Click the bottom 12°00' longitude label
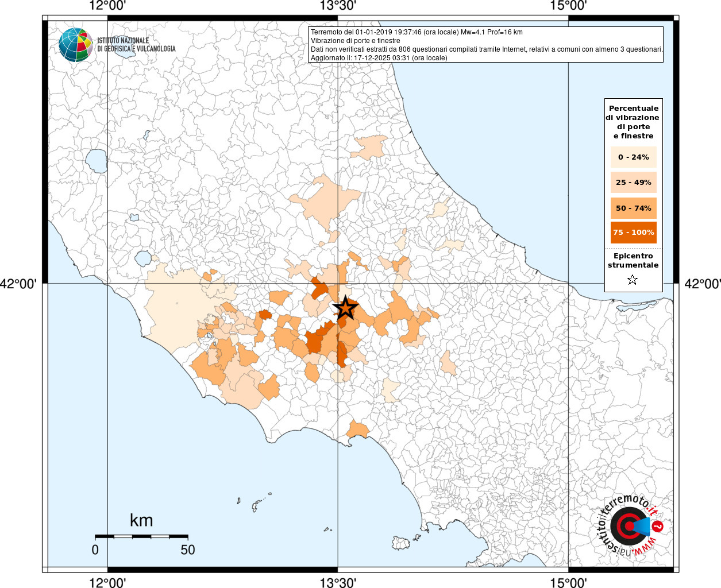 coord(107,583)
